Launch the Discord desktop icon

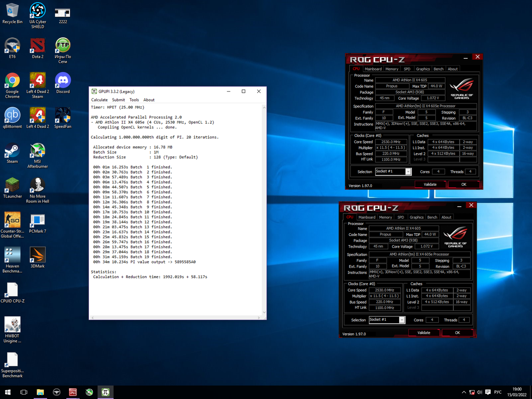pyautogui.click(x=63, y=83)
